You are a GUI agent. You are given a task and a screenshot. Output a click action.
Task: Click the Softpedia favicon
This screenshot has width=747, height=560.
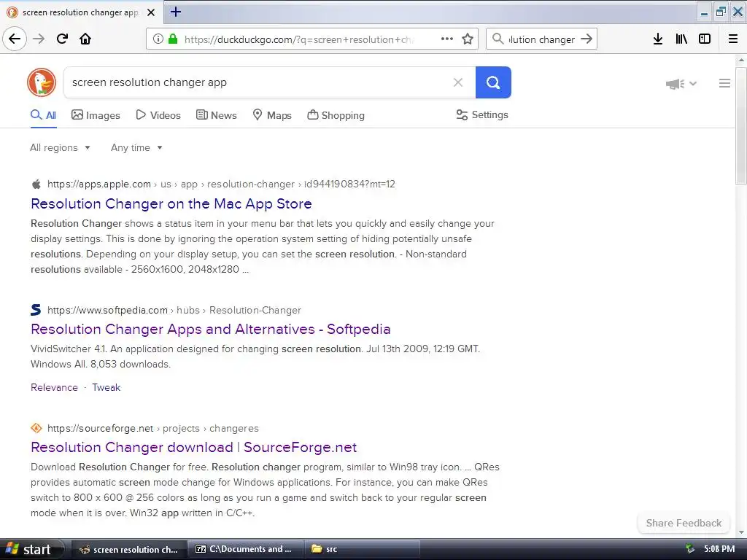click(36, 310)
